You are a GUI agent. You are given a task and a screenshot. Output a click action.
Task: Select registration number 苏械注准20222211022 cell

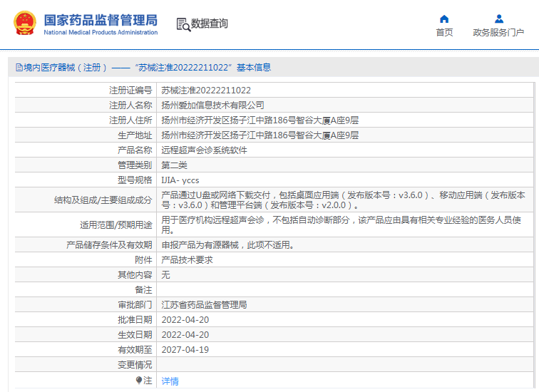[206, 91]
